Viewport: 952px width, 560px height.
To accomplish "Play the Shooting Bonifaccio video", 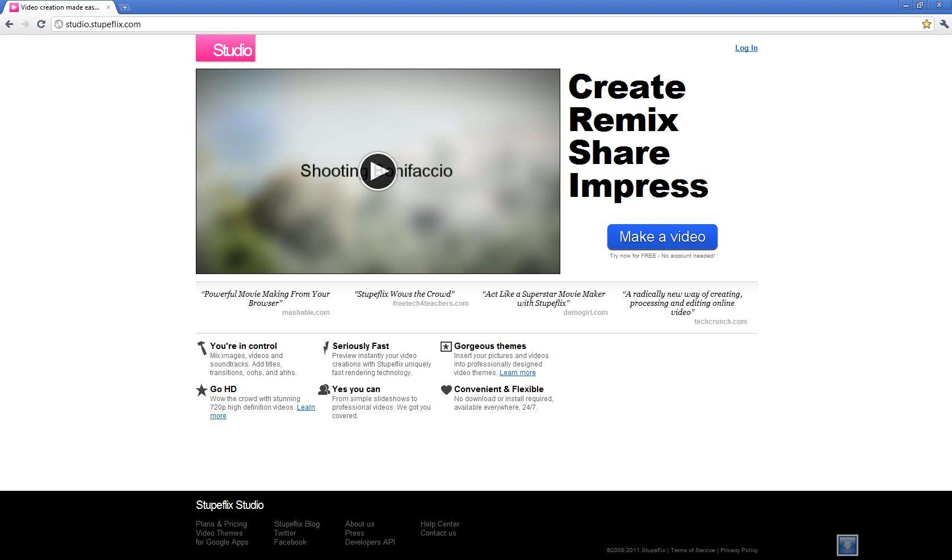I will click(378, 171).
